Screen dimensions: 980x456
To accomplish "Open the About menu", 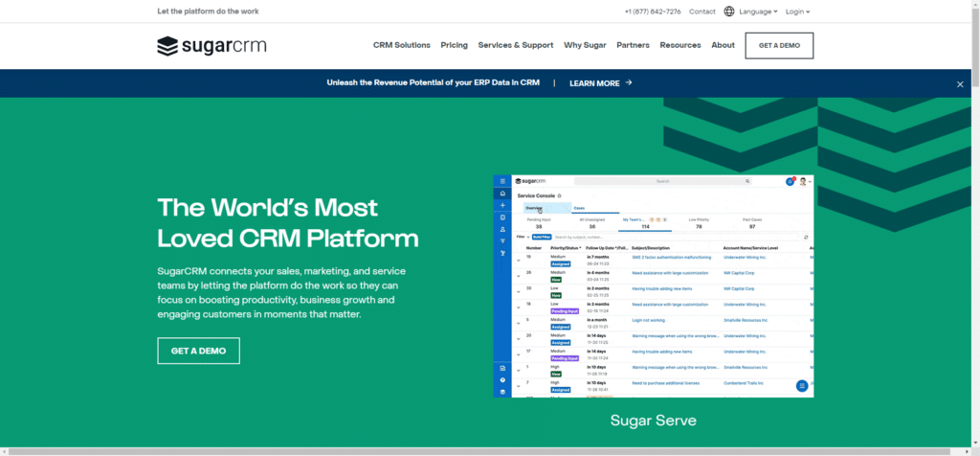I will 724,45.
